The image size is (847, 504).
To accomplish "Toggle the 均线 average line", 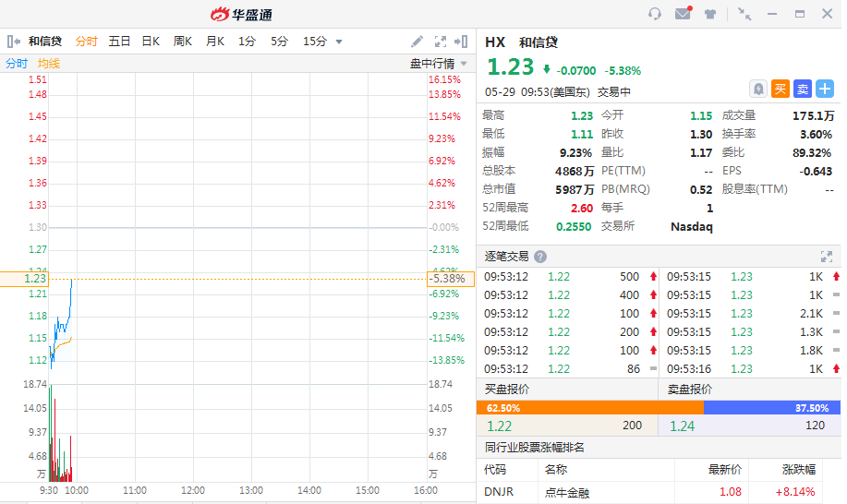I will click(48, 64).
